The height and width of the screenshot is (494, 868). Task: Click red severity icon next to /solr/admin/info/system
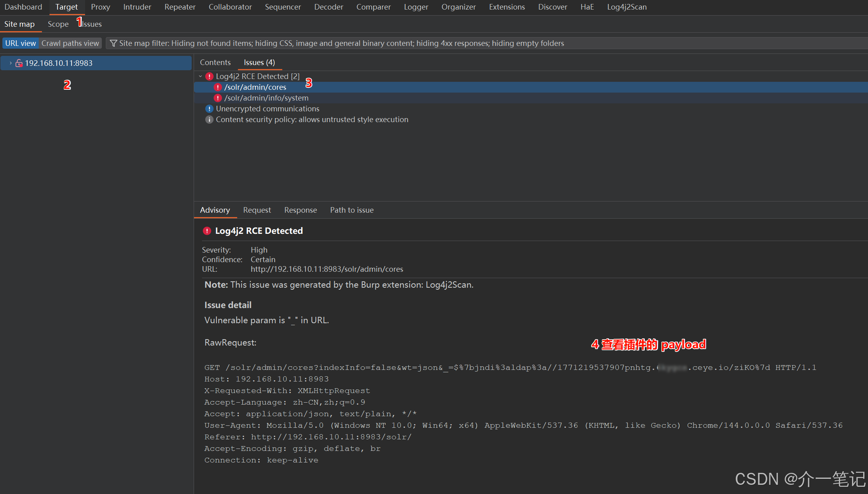(218, 98)
